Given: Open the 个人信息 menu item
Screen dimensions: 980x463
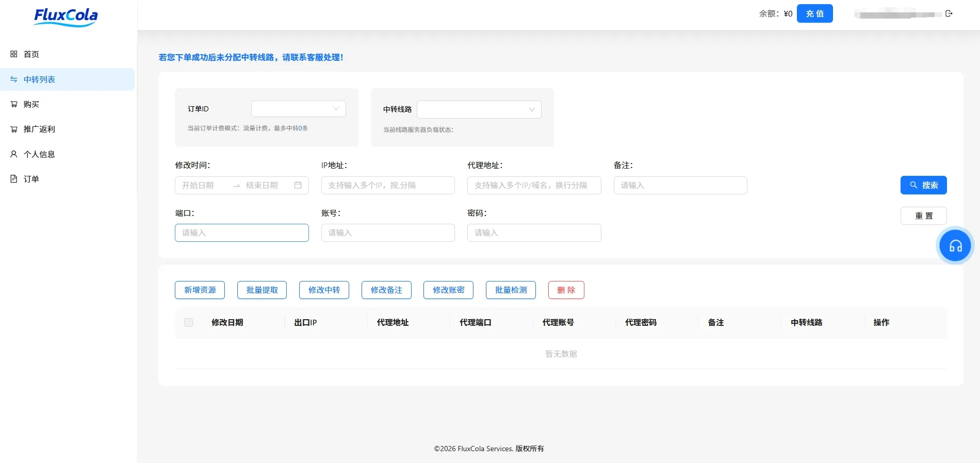Looking at the screenshot, I should pyautogui.click(x=68, y=154).
